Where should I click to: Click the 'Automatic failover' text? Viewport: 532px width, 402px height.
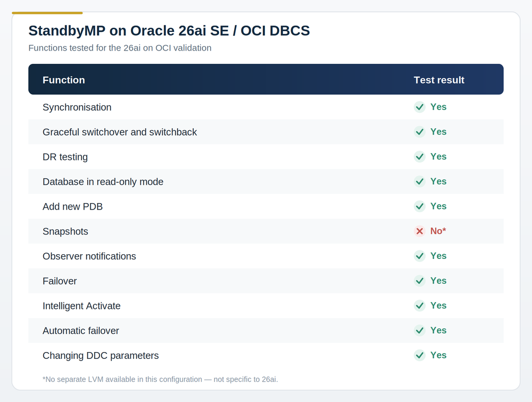(x=81, y=331)
